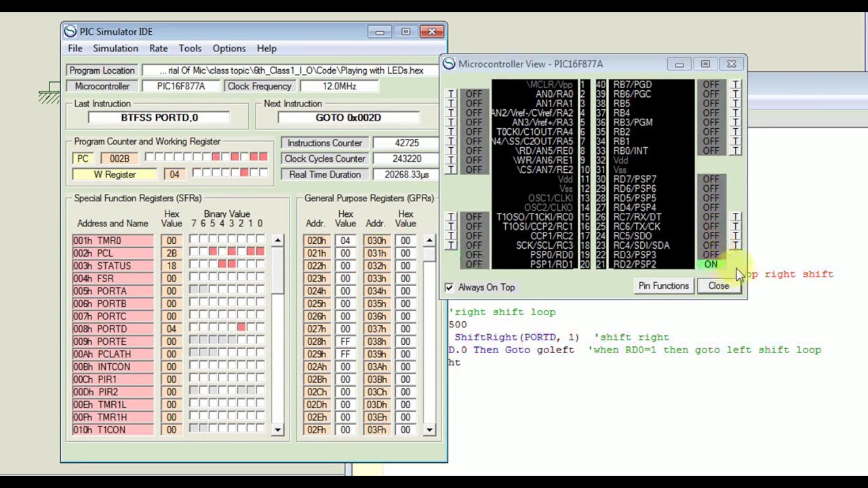The height and width of the screenshot is (488, 868).
Task: Toggle the T button for T1OSI/CCP2/RC1
Action: pos(451,226)
